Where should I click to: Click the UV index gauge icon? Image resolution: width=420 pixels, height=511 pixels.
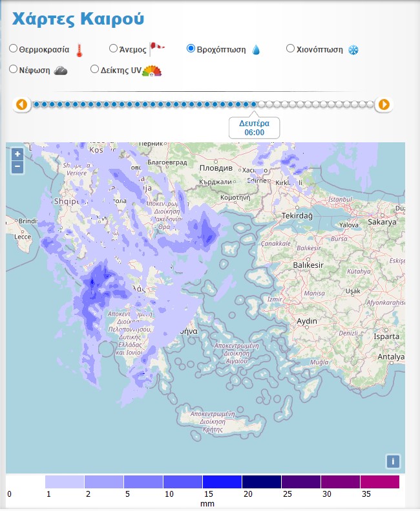pos(152,70)
